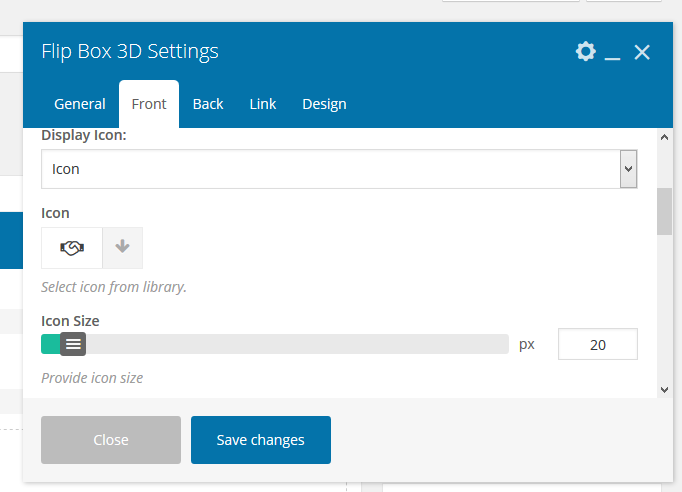Viewport: 682px width, 492px height.
Task: Click the scrollbar up arrow
Action: click(664, 137)
